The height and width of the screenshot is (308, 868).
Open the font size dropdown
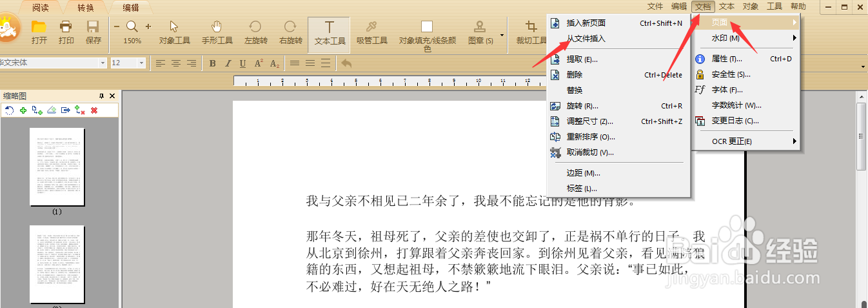142,63
